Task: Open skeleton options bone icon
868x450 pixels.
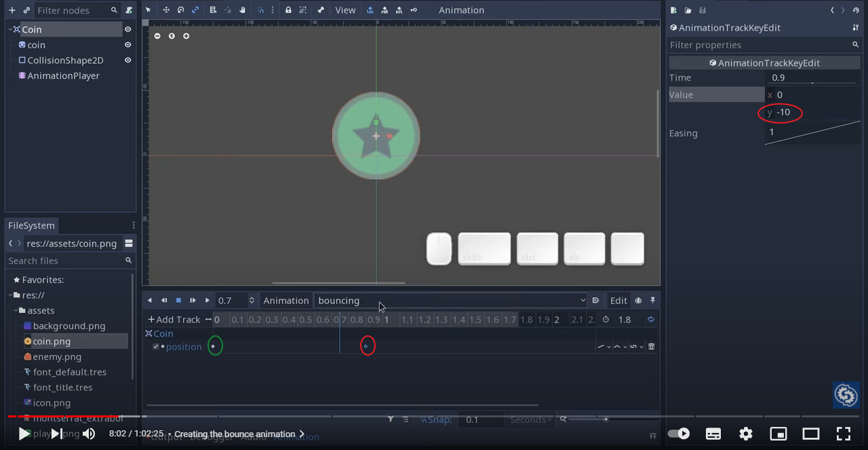Action: [x=321, y=10]
